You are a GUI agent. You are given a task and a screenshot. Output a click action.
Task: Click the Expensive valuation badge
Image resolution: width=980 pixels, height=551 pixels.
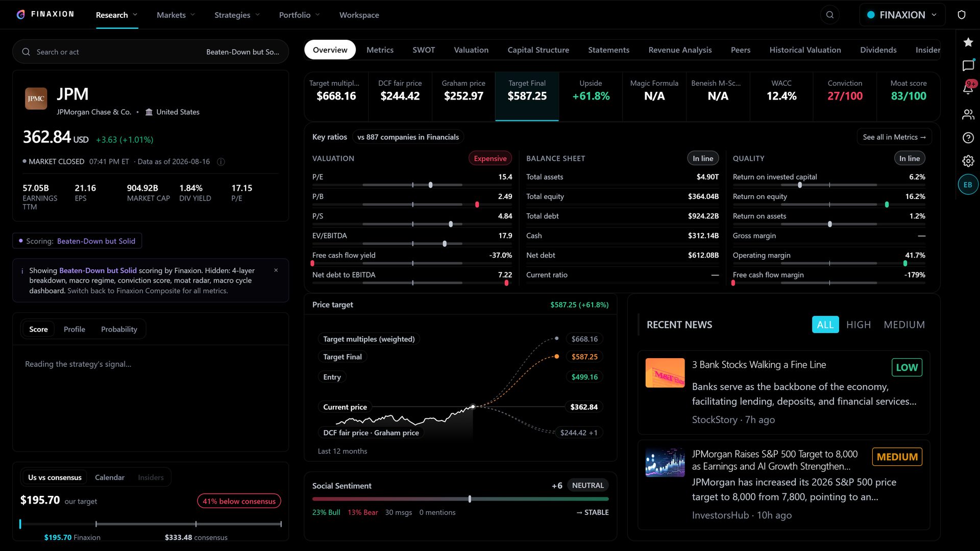(x=490, y=158)
